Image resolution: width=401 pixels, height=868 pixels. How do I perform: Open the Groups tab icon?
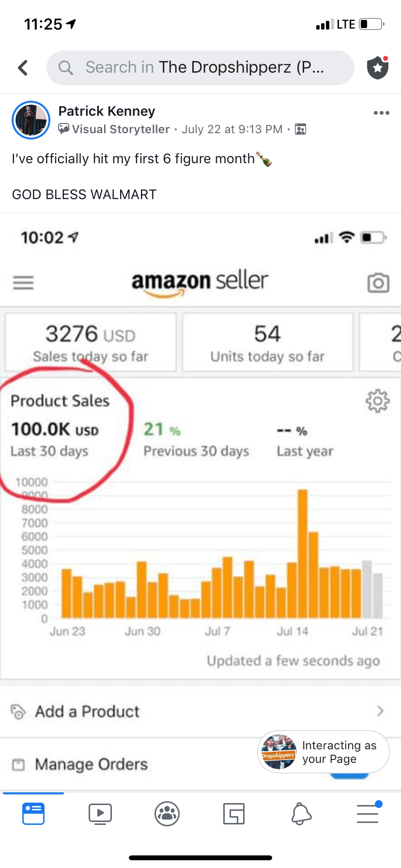coord(167,814)
